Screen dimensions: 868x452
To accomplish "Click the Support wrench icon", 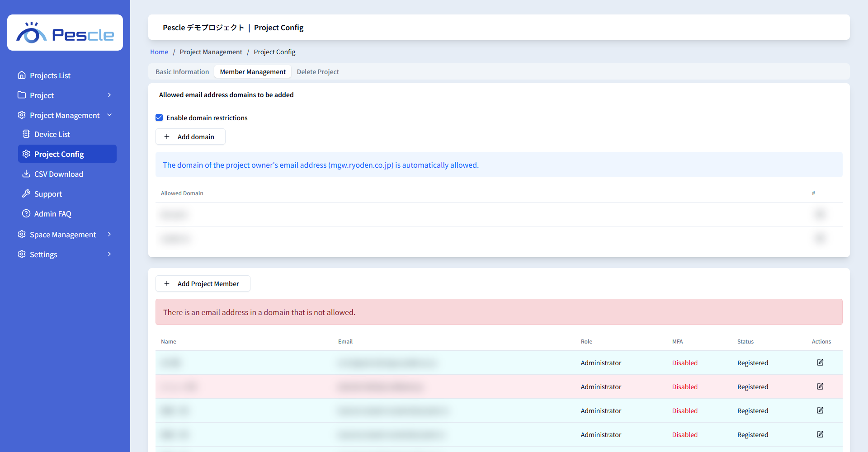I will (26, 193).
